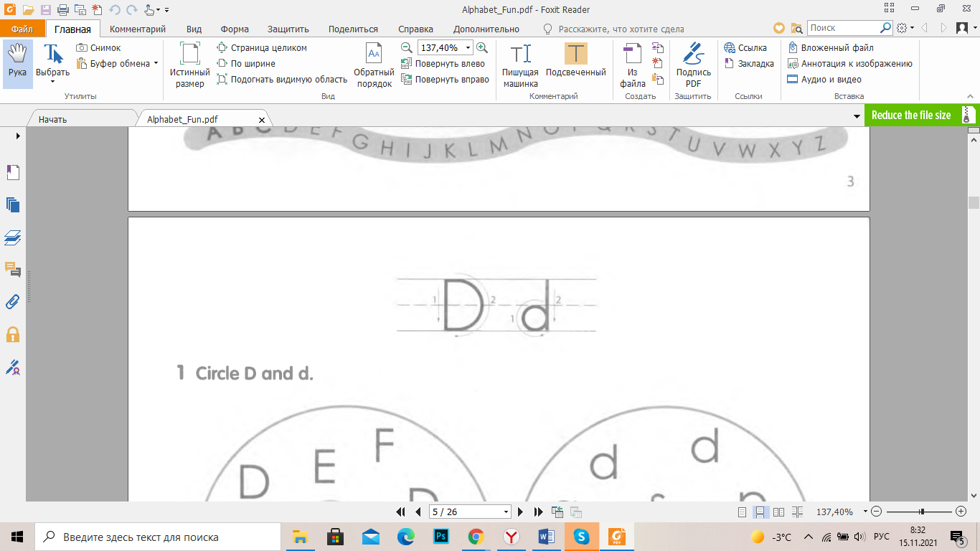980x551 pixels.
Task: Adjust the zoom slider in status bar
Action: click(x=922, y=512)
